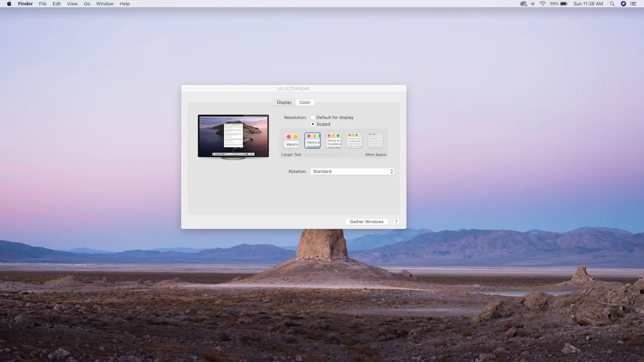Click the Gather Windows button

pos(367,222)
